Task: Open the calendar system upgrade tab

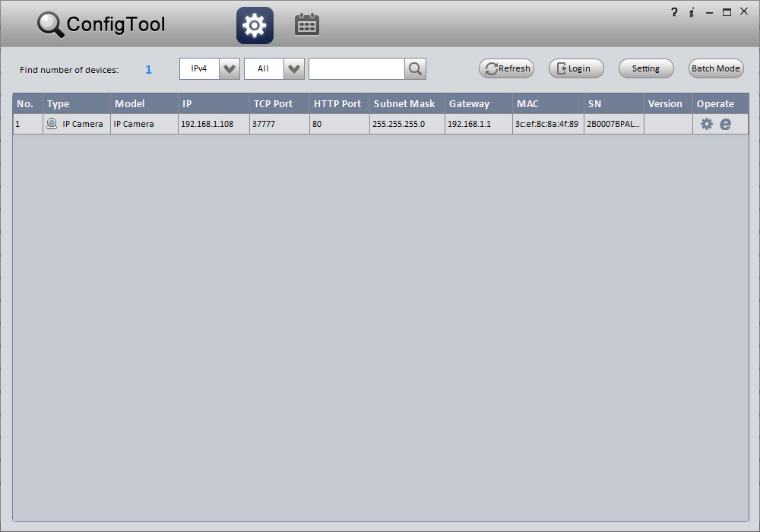Action: click(x=307, y=25)
